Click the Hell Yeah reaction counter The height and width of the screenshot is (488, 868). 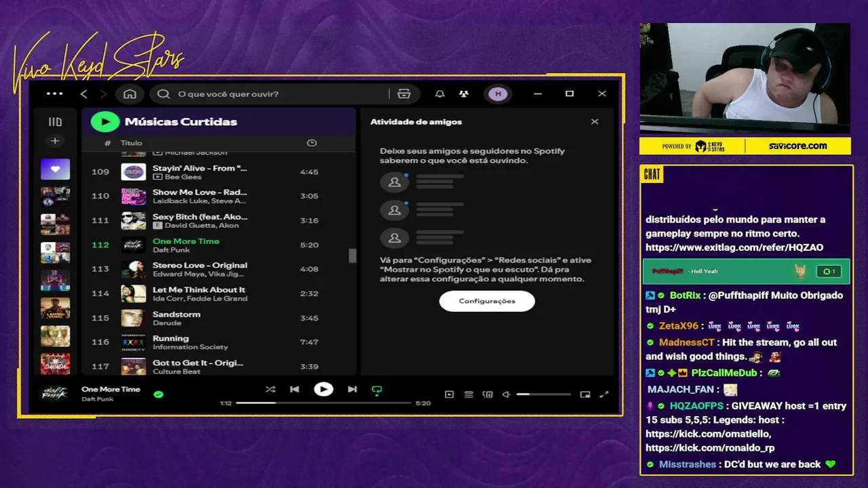(829, 271)
